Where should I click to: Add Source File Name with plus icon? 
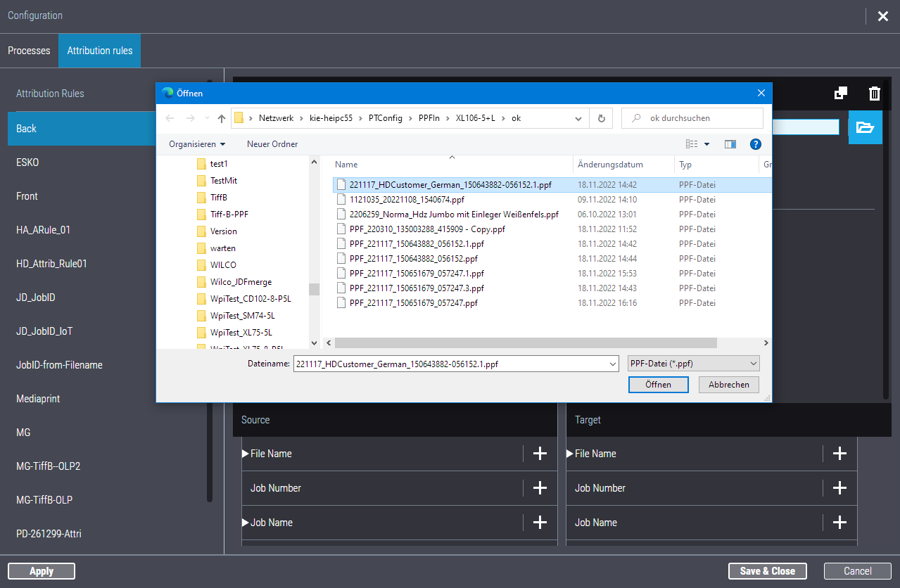click(540, 454)
